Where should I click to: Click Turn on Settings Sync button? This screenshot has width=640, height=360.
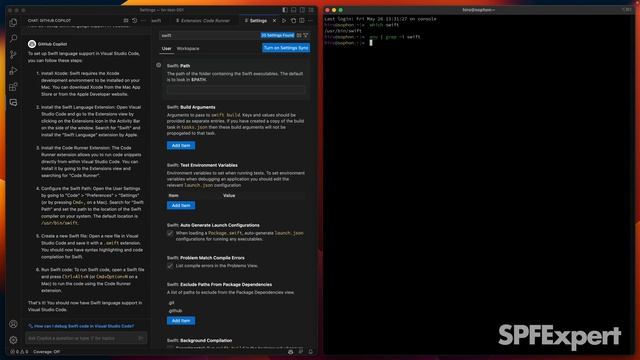tap(286, 48)
